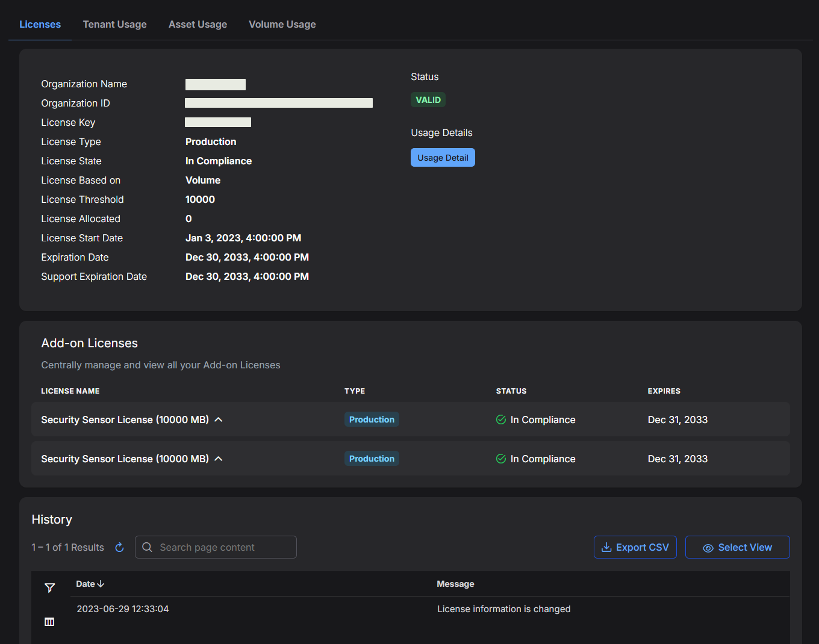Click the magnifier icon in History search
Screen dimensions: 819x644
147,547
